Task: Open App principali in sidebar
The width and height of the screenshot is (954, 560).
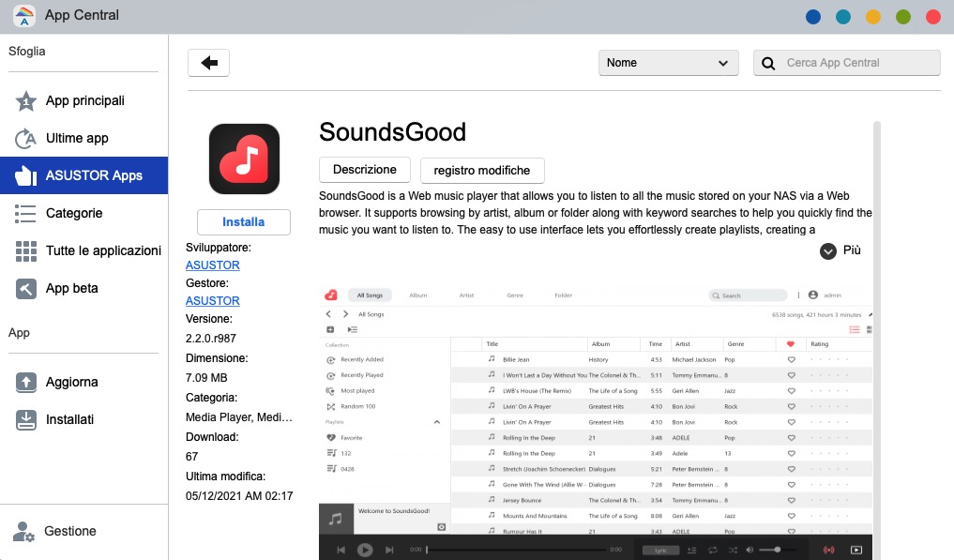Action: coord(84,101)
